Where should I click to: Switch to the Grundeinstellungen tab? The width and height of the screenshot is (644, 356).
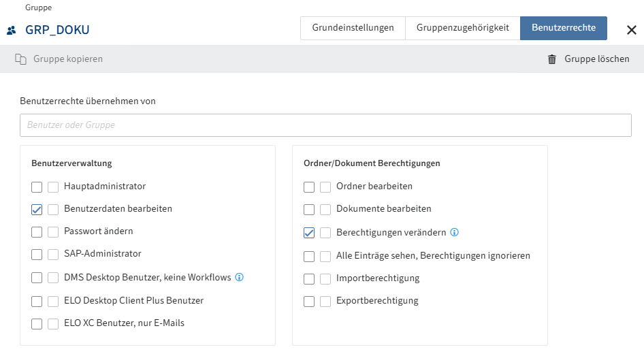[353, 28]
